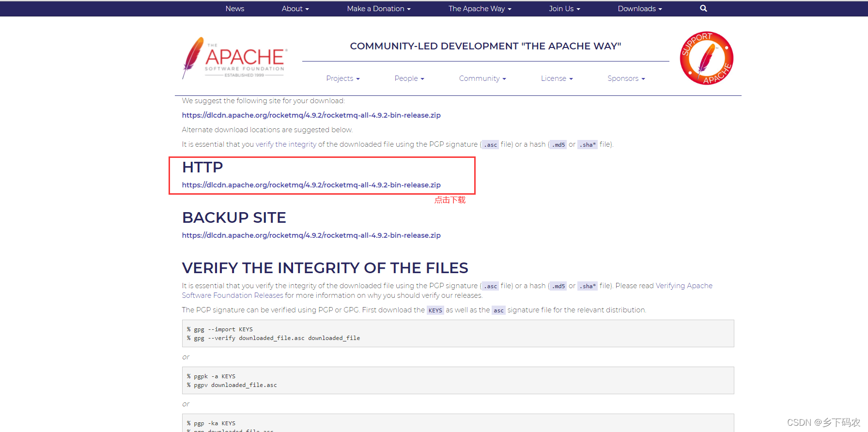Image resolution: width=868 pixels, height=432 pixels.
Task: Expand The Apache Way dropdown
Action: pos(480,8)
